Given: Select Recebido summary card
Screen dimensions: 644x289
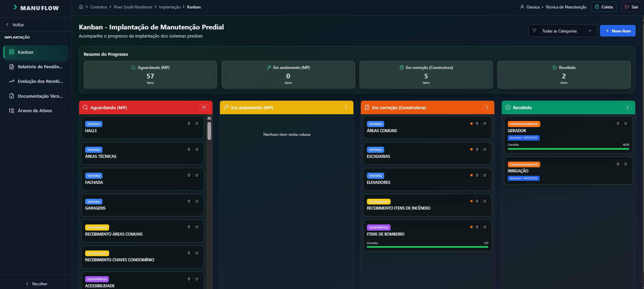Looking at the screenshot, I should [x=564, y=75].
